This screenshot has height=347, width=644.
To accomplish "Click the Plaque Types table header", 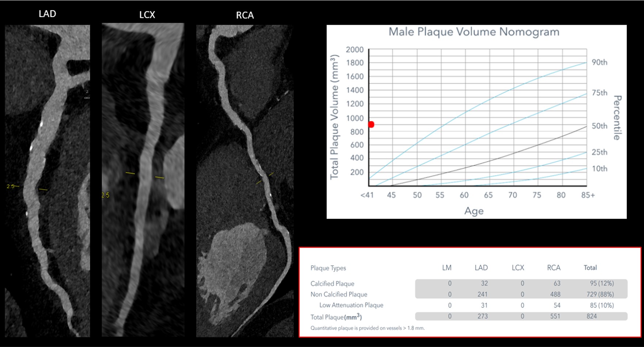I will click(328, 268).
